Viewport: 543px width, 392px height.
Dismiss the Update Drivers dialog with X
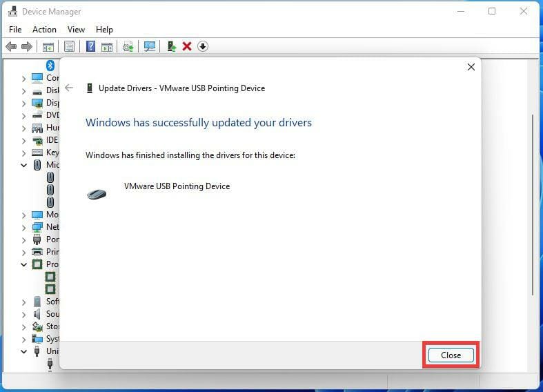tap(471, 67)
